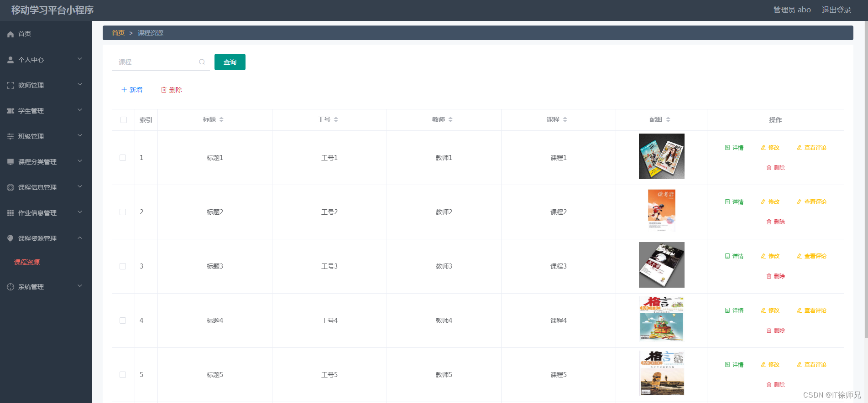The height and width of the screenshot is (403, 868).
Task: Click the toolbar 删除 button above table
Action: [172, 90]
